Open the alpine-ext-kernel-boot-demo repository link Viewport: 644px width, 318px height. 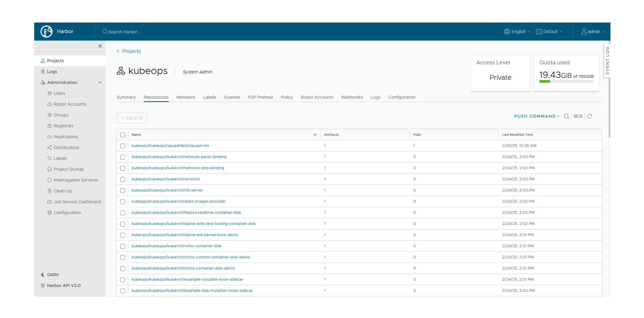(185, 235)
